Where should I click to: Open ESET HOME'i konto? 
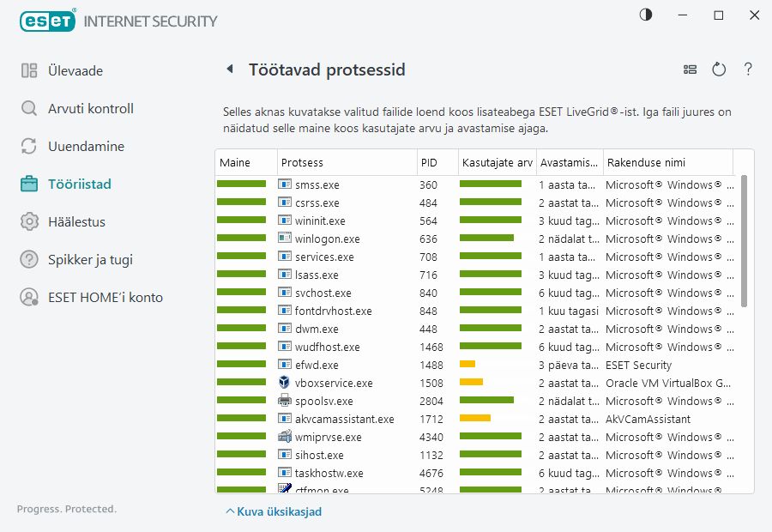coord(105,298)
